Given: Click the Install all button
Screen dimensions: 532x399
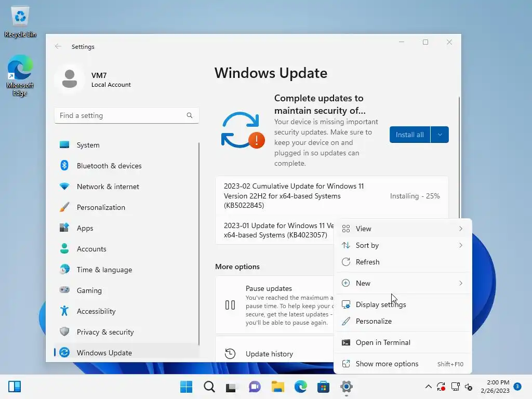Looking at the screenshot, I should (410, 135).
